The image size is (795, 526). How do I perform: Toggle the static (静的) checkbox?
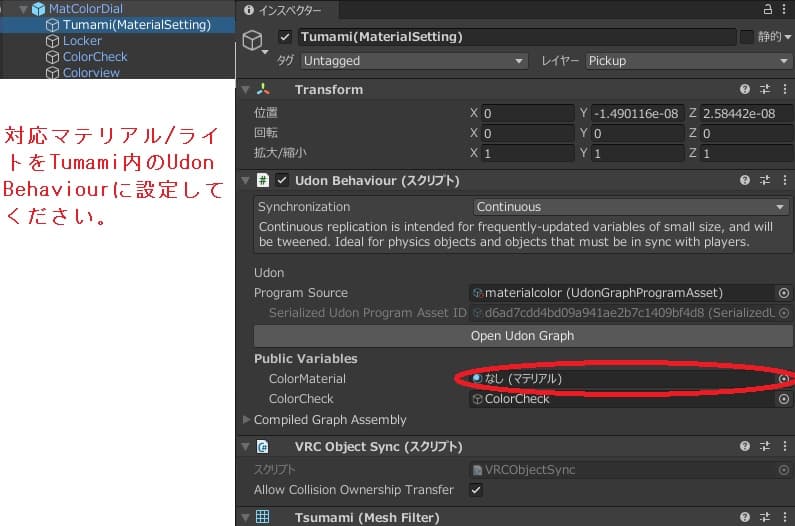[746, 37]
